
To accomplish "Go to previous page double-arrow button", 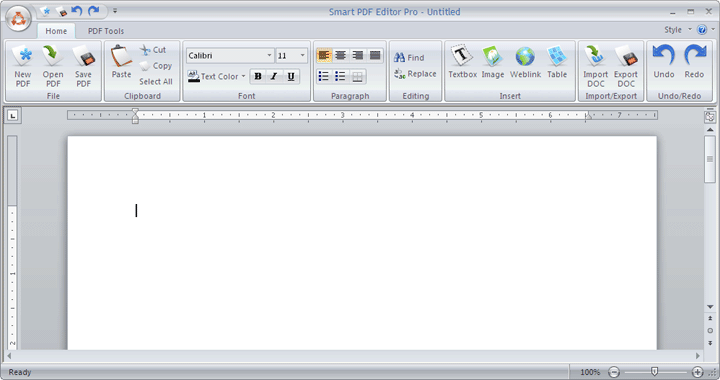I will coord(710,318).
